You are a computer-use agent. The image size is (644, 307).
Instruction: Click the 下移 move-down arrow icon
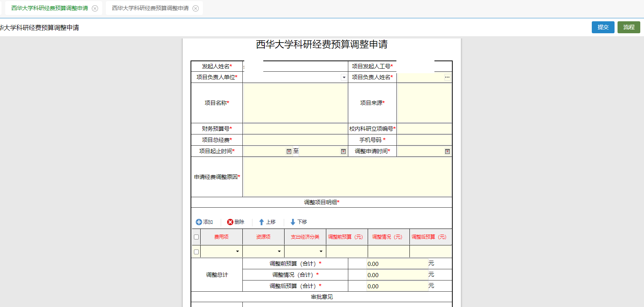click(293, 222)
